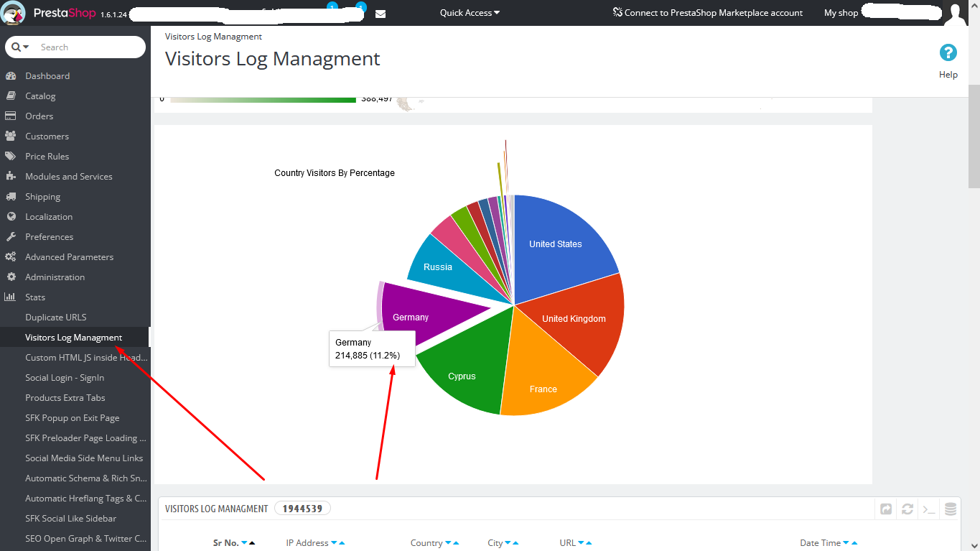
Task: Open SFK Social Like Sidebar item
Action: (x=71, y=519)
